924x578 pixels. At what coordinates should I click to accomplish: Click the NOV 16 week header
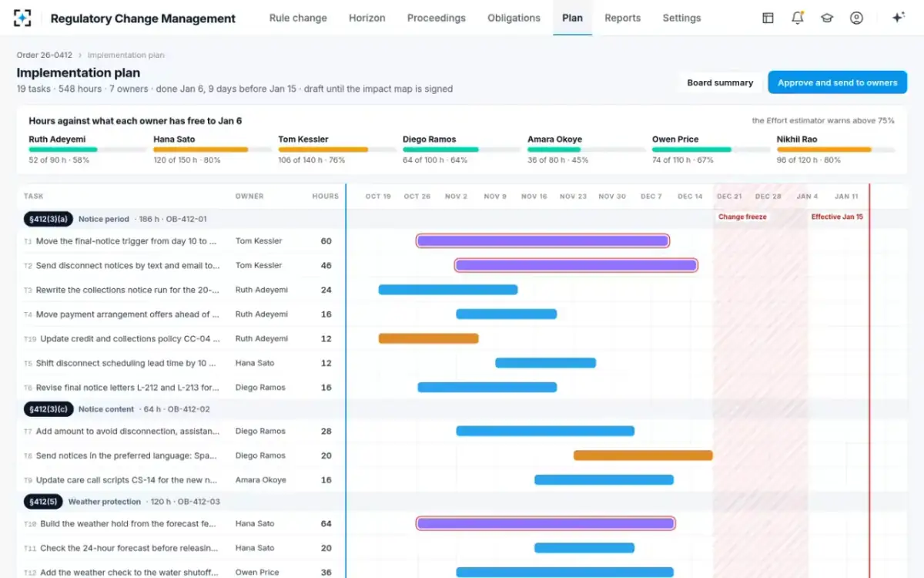click(534, 197)
